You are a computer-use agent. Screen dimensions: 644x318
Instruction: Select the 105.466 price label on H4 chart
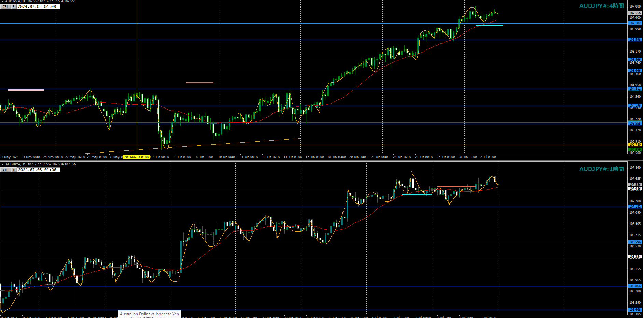635,71
